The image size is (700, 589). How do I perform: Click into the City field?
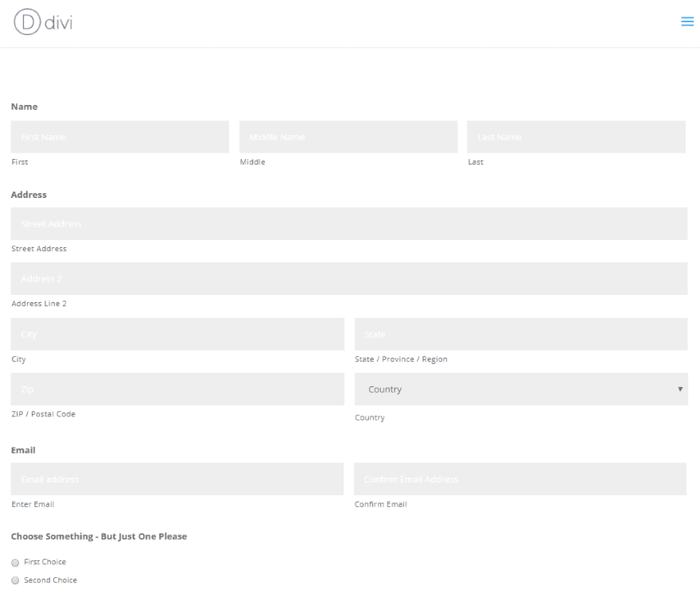coord(177,335)
